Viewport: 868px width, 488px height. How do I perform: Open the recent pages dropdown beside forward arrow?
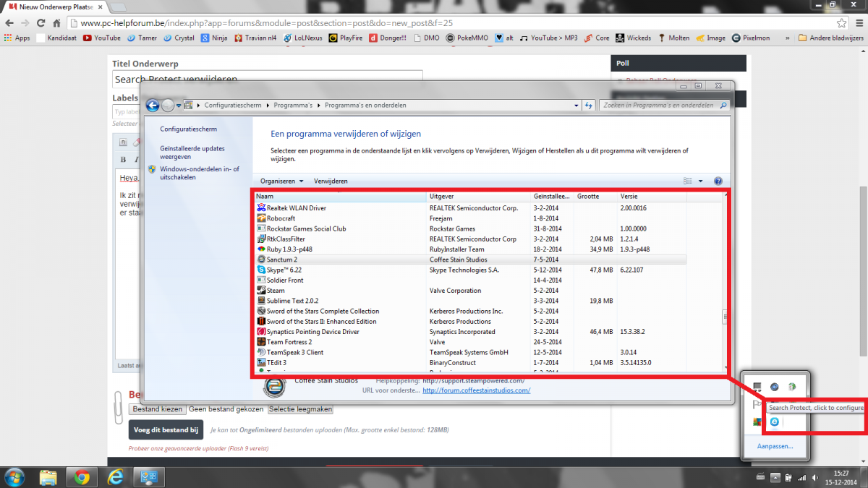pos(179,106)
